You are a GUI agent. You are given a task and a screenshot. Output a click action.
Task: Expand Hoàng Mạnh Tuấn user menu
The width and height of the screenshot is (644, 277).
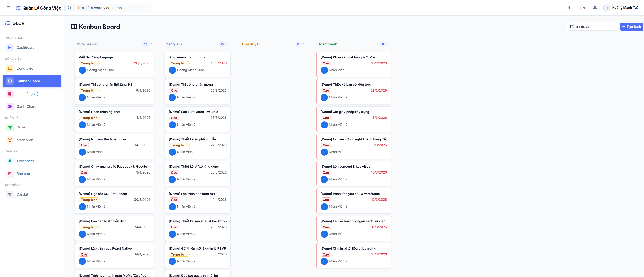(x=624, y=8)
